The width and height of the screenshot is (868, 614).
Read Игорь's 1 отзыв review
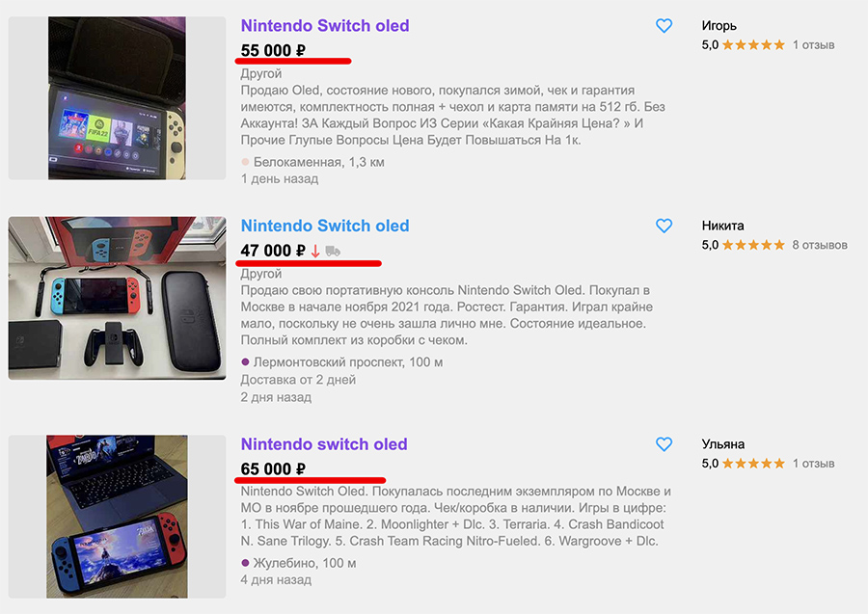pyautogui.click(x=813, y=45)
